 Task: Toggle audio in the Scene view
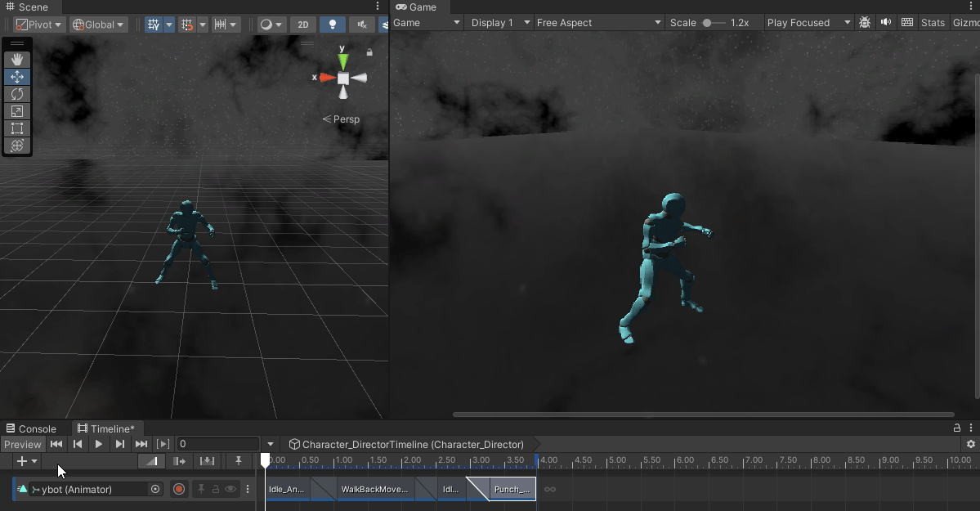(362, 24)
